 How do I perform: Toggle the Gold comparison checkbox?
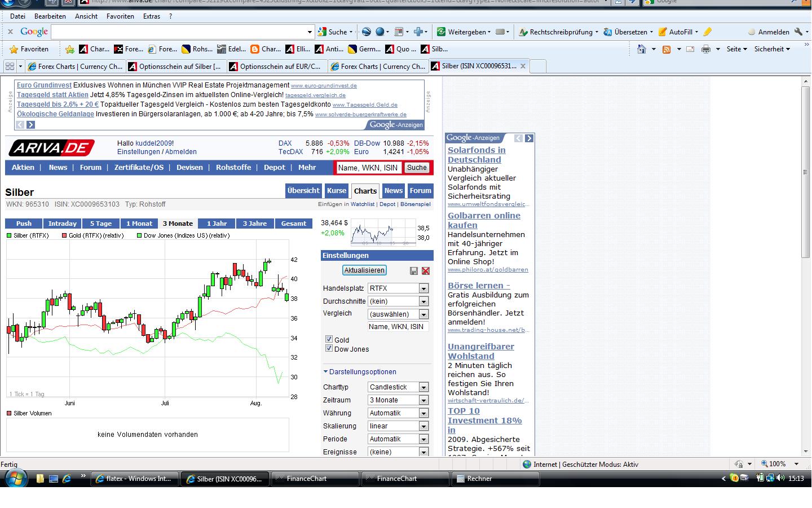pyautogui.click(x=329, y=339)
